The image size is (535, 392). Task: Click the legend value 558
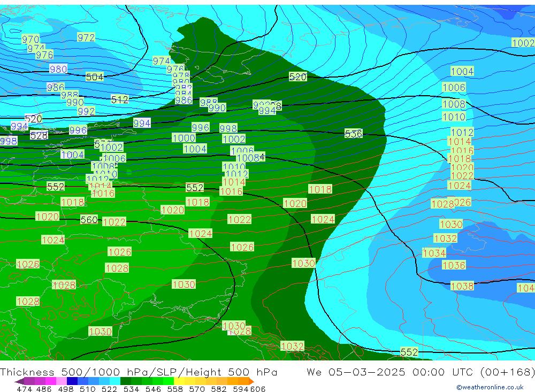175,389
